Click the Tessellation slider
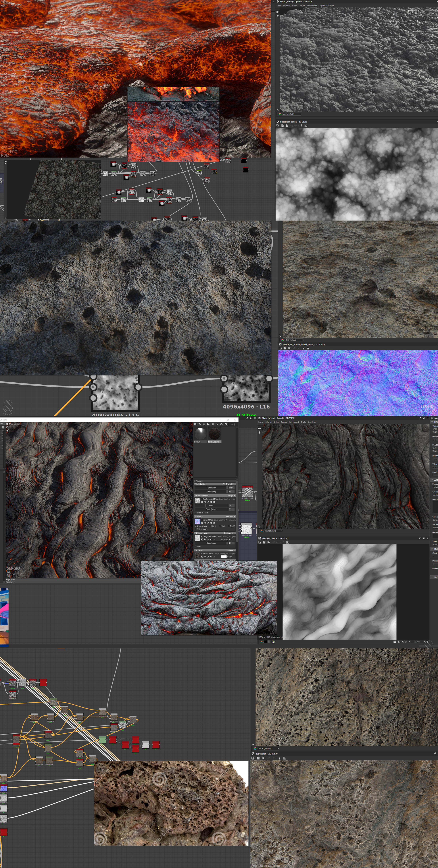This screenshot has height=868, width=438. pos(211,488)
